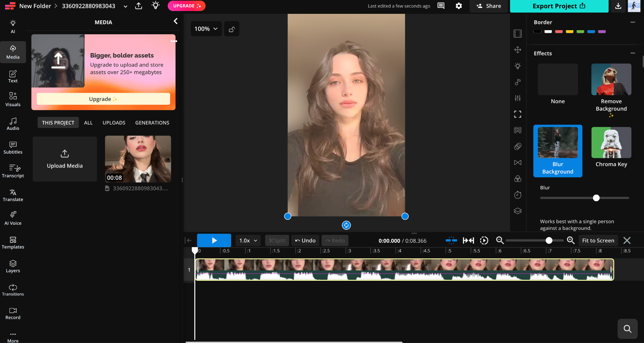Click the upload arrow icon in top bar
Viewport: 644px width, 343px height.
click(x=138, y=6)
